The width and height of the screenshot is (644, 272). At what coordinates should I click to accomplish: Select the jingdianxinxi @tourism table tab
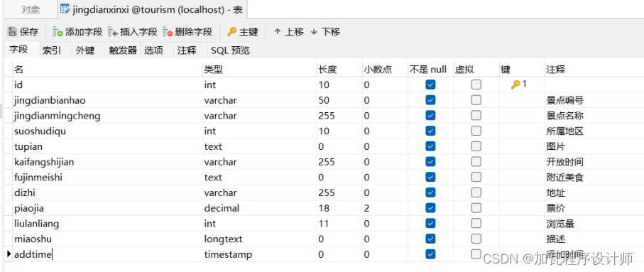[152, 10]
